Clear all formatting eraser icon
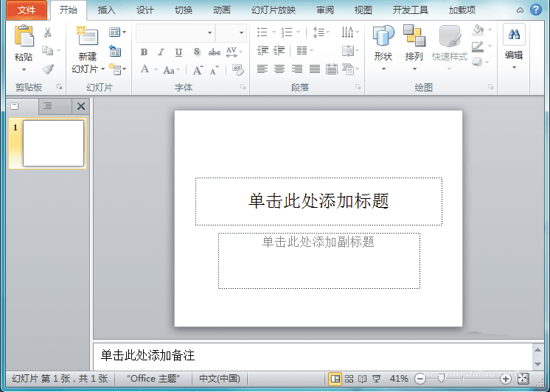This screenshot has height=392, width=550. click(x=238, y=70)
